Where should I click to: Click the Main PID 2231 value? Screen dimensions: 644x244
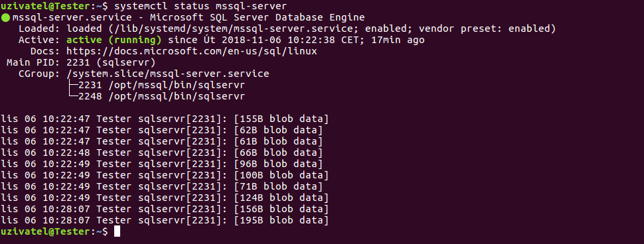(x=111, y=63)
